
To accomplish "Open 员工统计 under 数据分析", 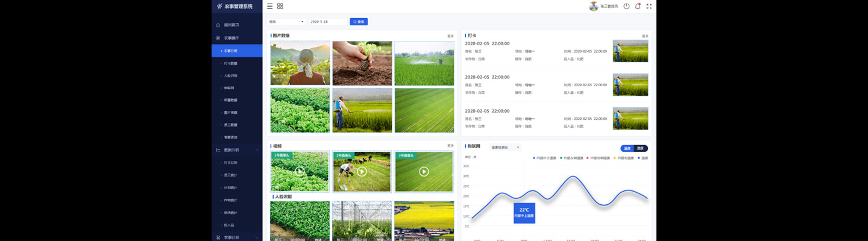I will tap(230, 175).
